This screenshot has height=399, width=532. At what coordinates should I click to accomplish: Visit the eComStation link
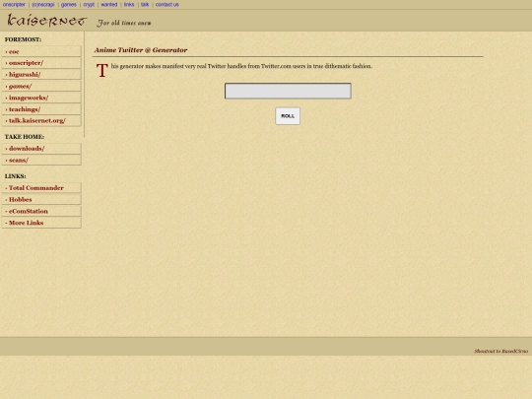click(x=41, y=211)
